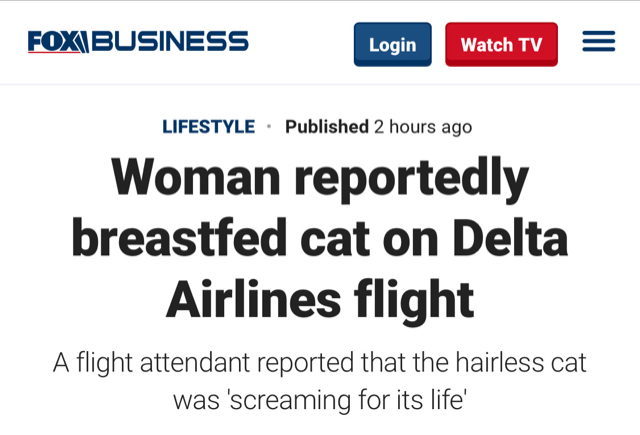Open the hamburger navigation menu
This screenshot has width=640, height=435.
[x=598, y=43]
